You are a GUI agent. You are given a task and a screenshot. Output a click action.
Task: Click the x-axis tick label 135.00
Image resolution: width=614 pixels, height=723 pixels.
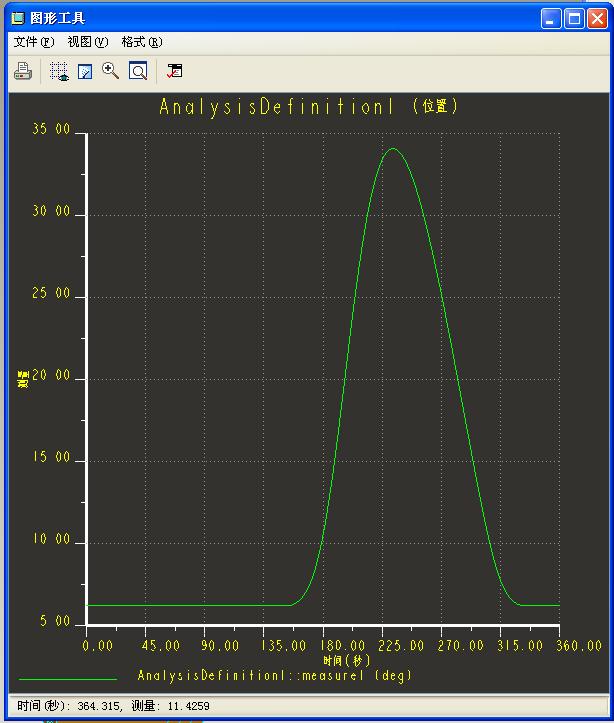tap(283, 646)
